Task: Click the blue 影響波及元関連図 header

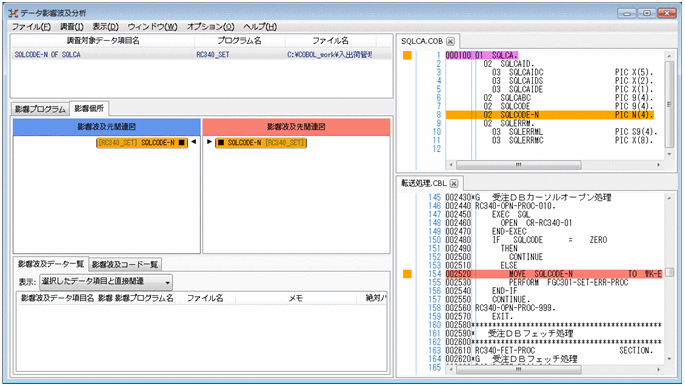Action: click(107, 127)
